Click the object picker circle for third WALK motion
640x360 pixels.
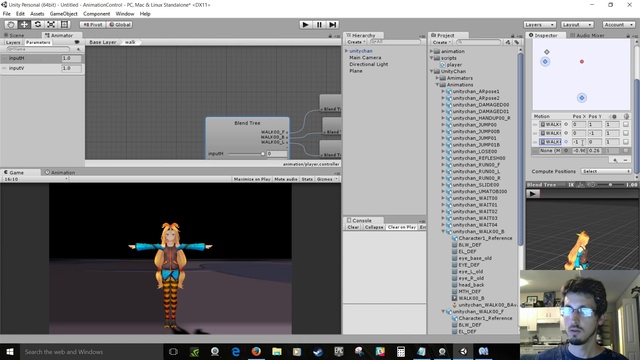point(566,142)
